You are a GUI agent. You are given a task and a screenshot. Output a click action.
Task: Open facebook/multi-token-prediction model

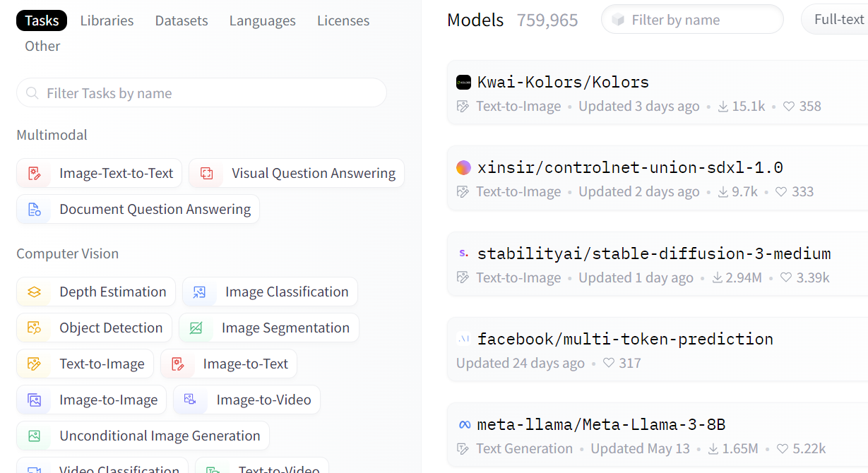click(658, 350)
